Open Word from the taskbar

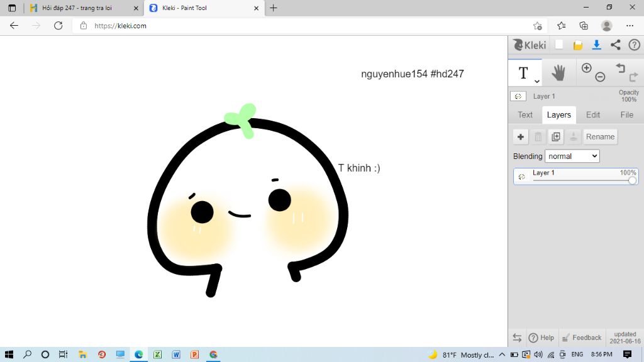(176, 354)
